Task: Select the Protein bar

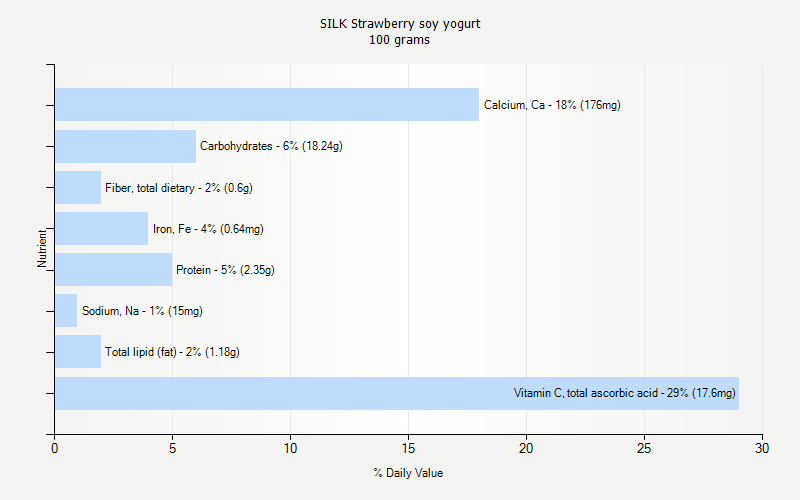Action: pos(114,269)
